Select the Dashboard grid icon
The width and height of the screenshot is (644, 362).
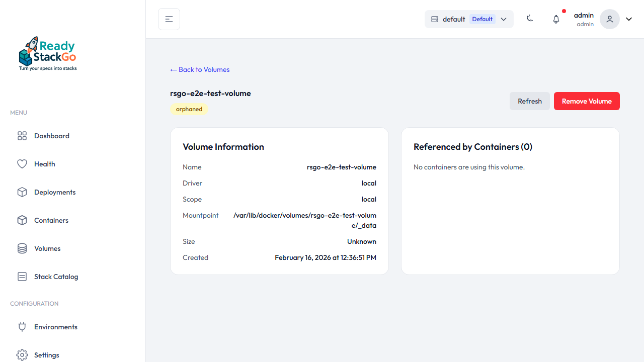[x=22, y=136]
